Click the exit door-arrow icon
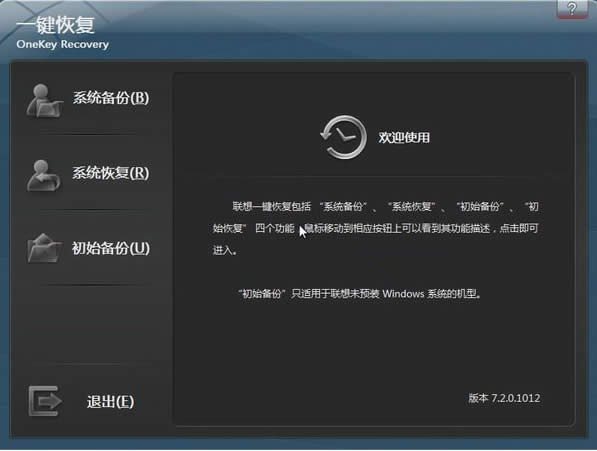 point(45,401)
